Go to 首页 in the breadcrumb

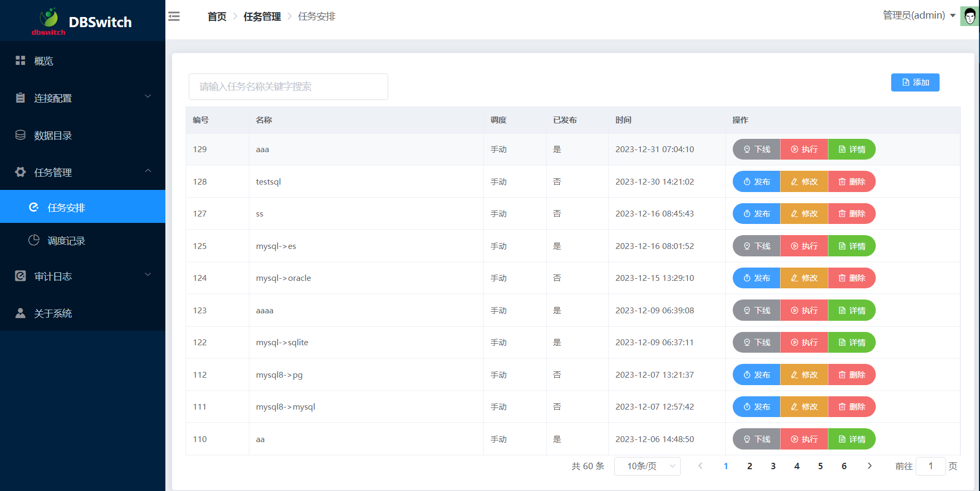[x=216, y=16]
